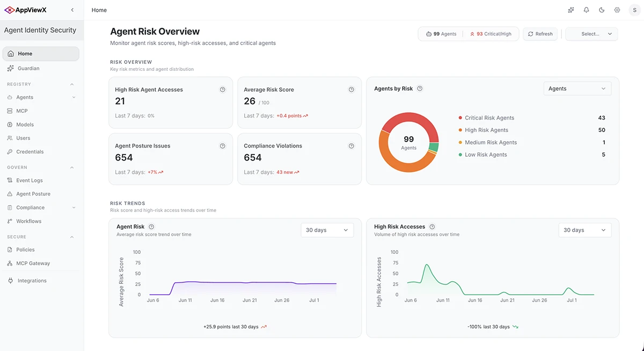This screenshot has height=351, width=644.
Task: Click the Average Risk Score value 26
Action: click(x=250, y=101)
